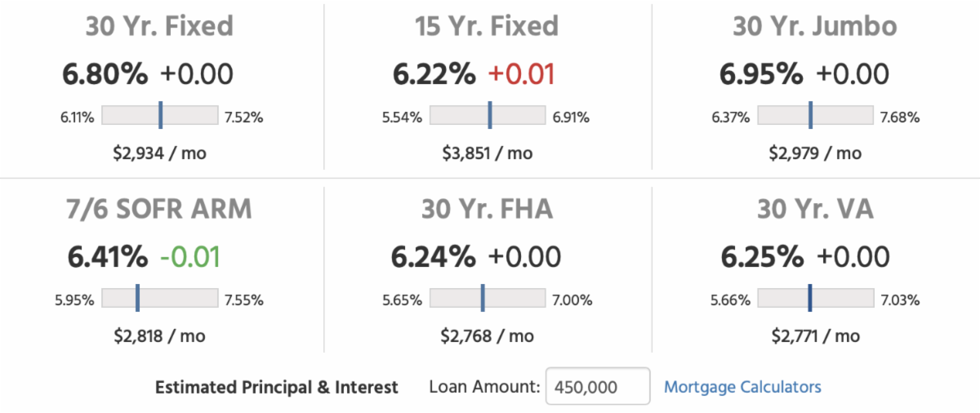
Task: Click the 30 Yr. Jumbo rate range bar
Action: (815, 116)
